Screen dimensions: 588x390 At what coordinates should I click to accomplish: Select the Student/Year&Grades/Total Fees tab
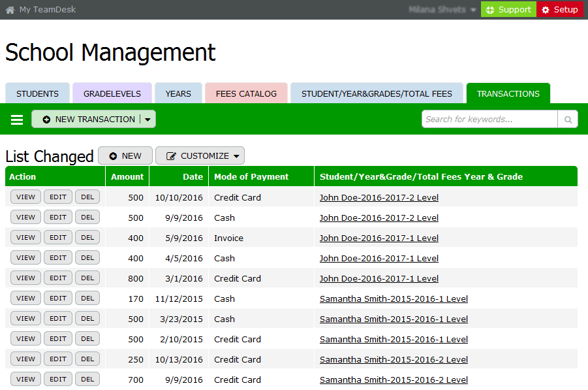pyautogui.click(x=377, y=93)
